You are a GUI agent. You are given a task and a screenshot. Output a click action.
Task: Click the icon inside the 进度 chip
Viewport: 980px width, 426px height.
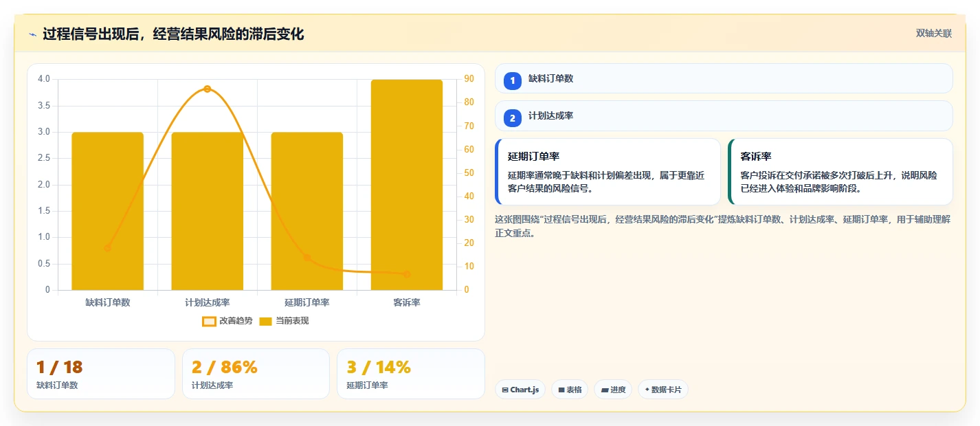coord(604,390)
